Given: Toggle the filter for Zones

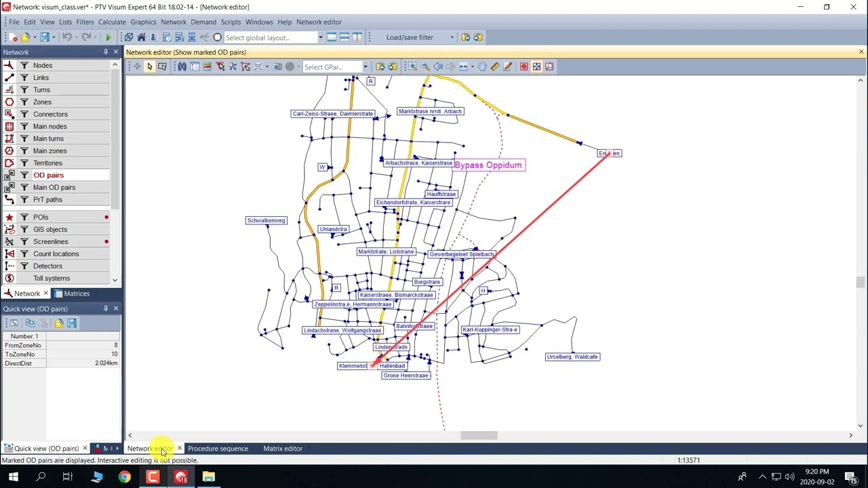Looking at the screenshot, I should 24,102.
